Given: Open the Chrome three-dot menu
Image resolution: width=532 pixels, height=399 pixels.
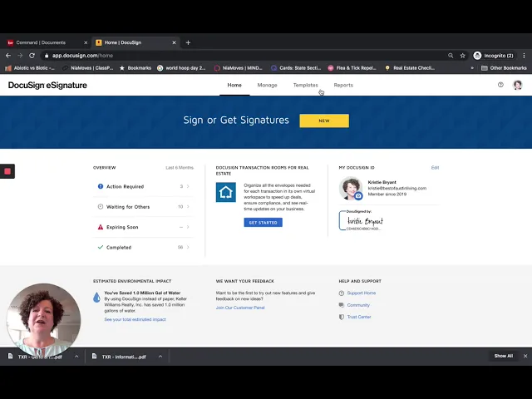Looking at the screenshot, I should tap(524, 56).
